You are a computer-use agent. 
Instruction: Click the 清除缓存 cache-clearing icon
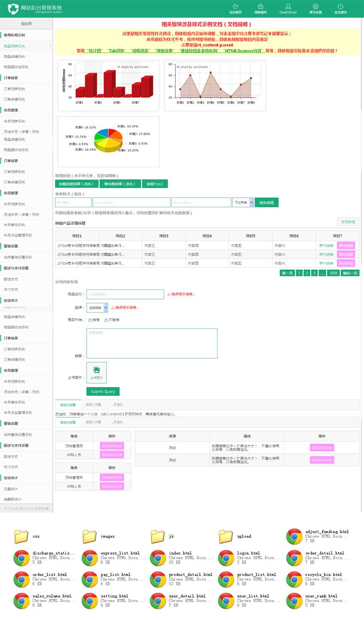click(260, 7)
